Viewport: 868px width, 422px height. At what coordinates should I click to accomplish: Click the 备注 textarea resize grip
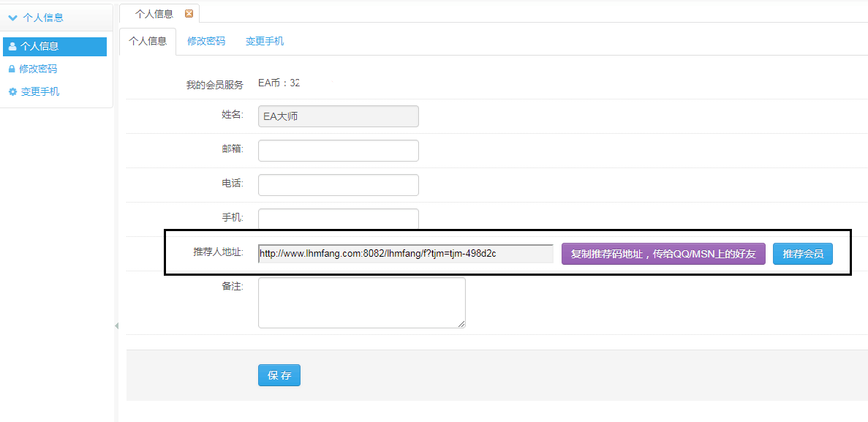click(462, 325)
